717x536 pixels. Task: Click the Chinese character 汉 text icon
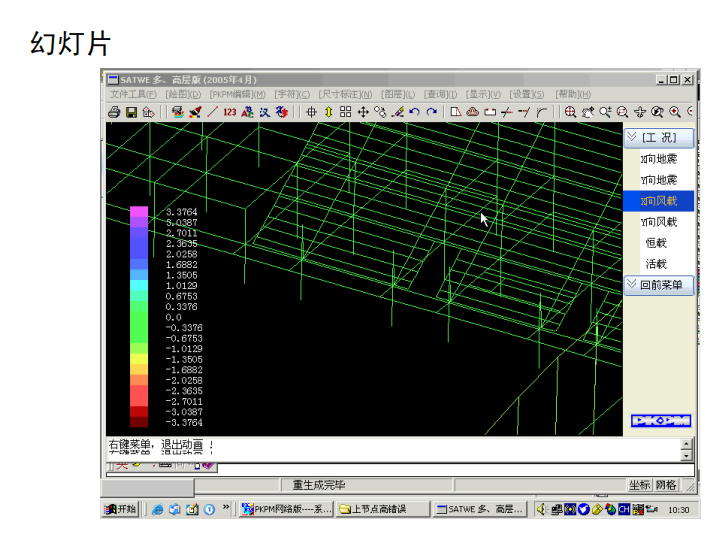265,112
